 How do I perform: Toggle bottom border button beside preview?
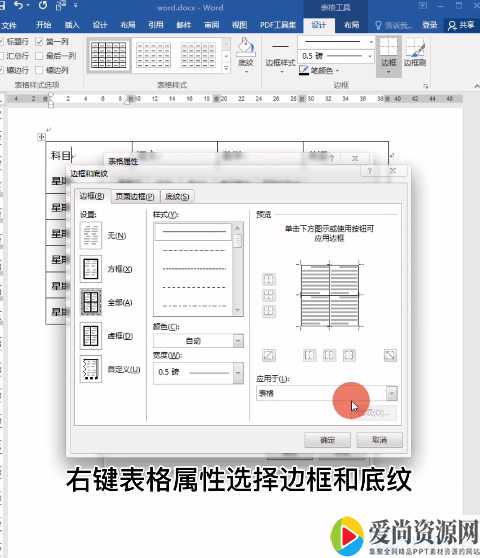269,311
